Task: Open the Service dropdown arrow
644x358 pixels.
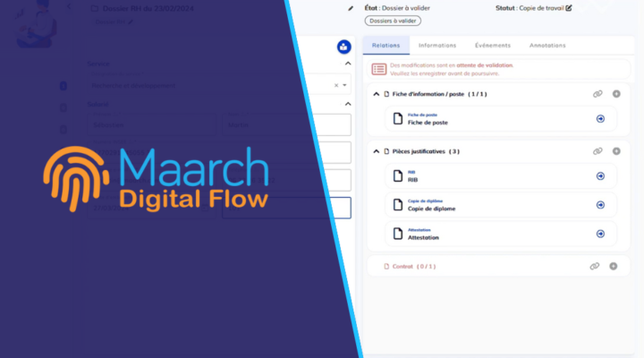Action: (x=345, y=86)
